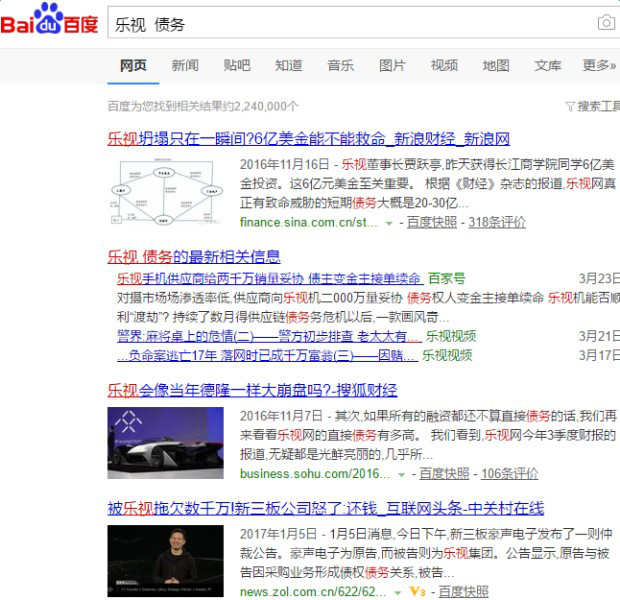The image size is (620, 600).
Task: Open 106条评价 reviews link
Action: click(x=510, y=473)
